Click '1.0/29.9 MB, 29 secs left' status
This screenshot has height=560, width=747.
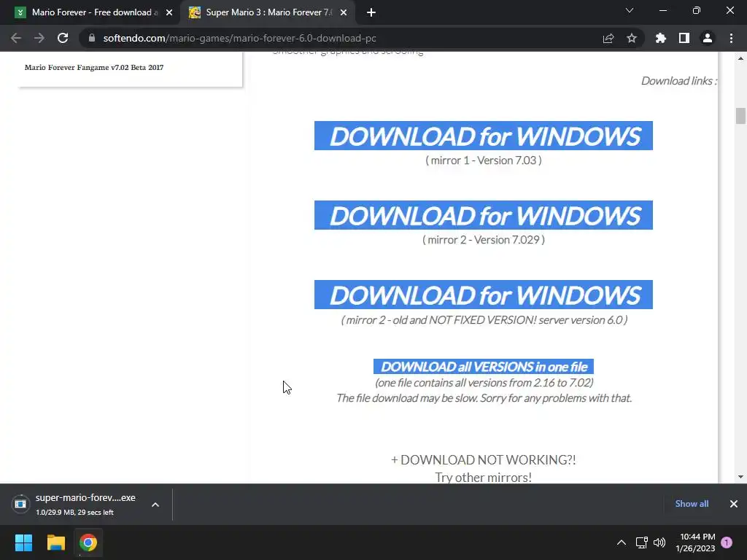point(75,513)
